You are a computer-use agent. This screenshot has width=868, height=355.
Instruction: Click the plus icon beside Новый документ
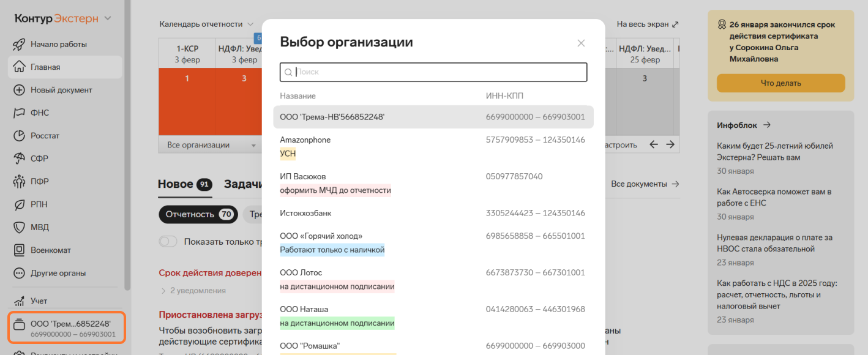click(19, 90)
